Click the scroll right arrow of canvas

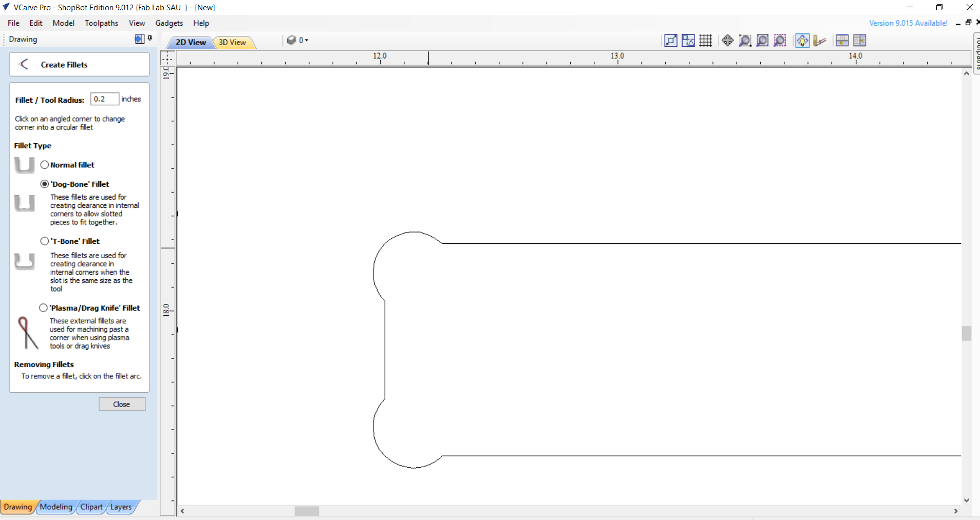point(956,511)
